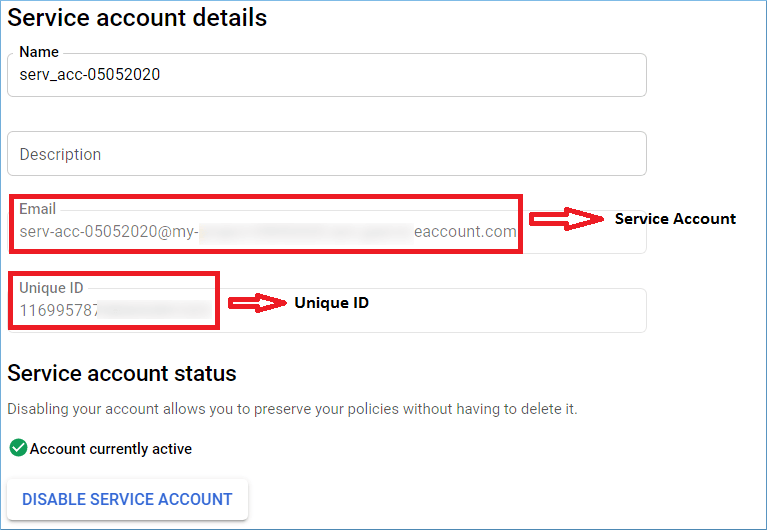Click the green active status checkmark icon
This screenshot has width=767, height=530.
click(x=19, y=448)
